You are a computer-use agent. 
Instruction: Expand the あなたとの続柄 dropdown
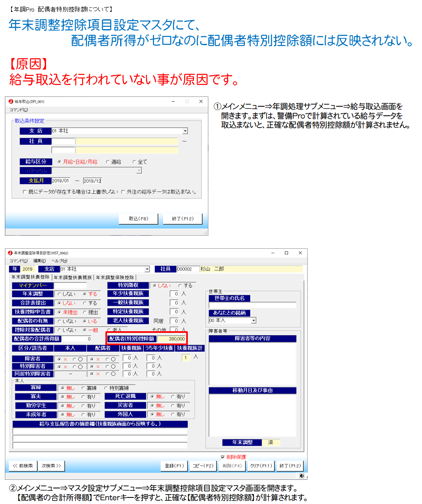tap(253, 321)
